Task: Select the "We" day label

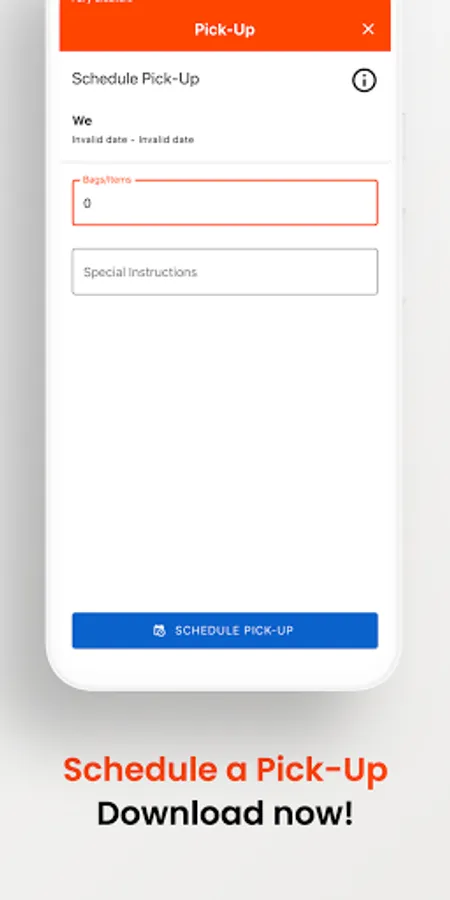Action: [82, 121]
